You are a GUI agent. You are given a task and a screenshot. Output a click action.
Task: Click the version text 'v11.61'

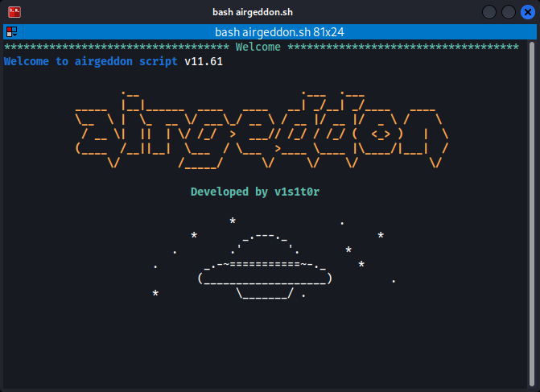tap(204, 62)
